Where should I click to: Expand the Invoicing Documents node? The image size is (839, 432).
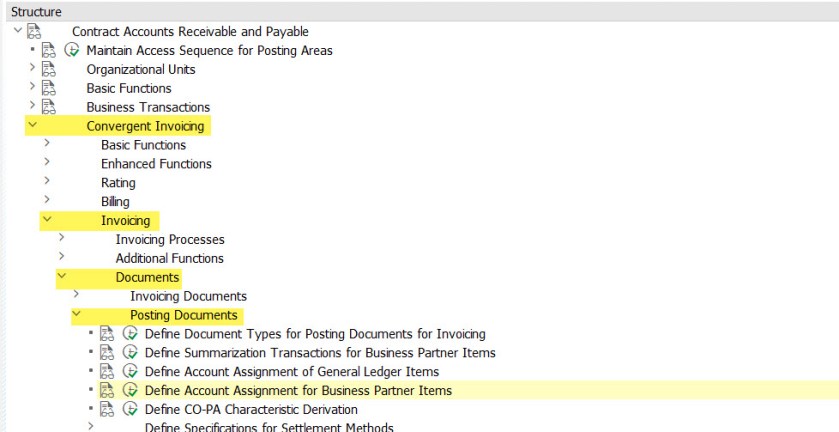click(x=76, y=294)
